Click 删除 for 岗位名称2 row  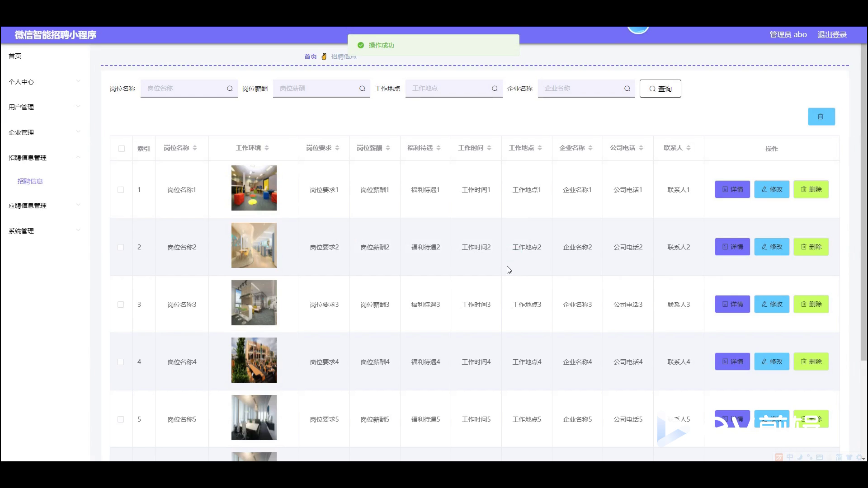[x=811, y=247]
